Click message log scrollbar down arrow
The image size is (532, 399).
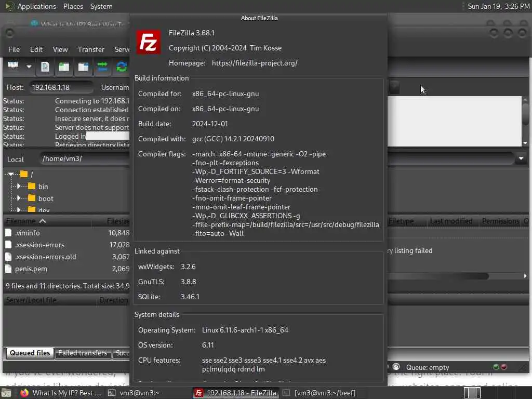[525, 143]
